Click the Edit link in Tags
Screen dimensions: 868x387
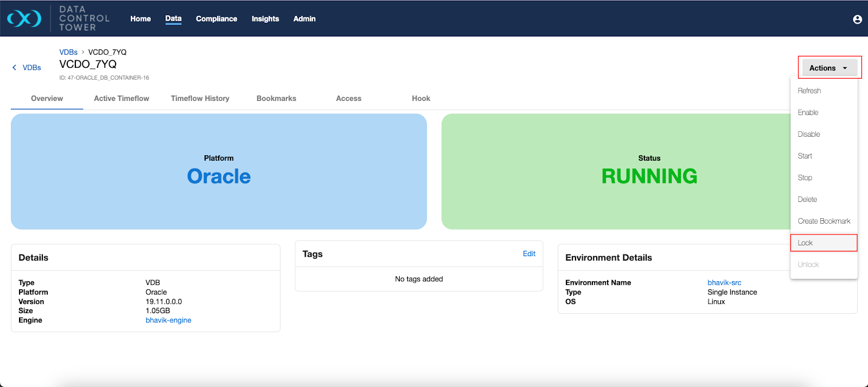[x=529, y=254]
